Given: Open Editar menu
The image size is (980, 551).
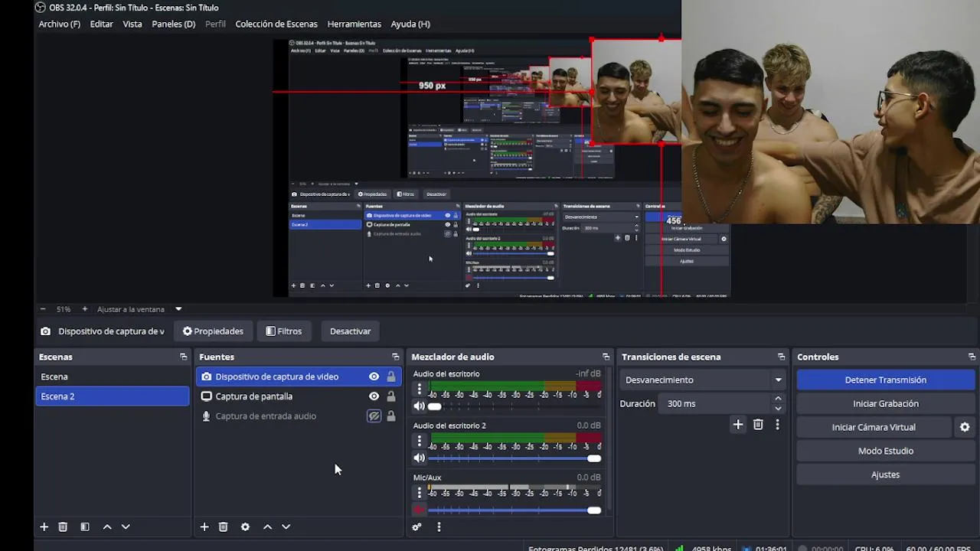Looking at the screenshot, I should coord(102,24).
